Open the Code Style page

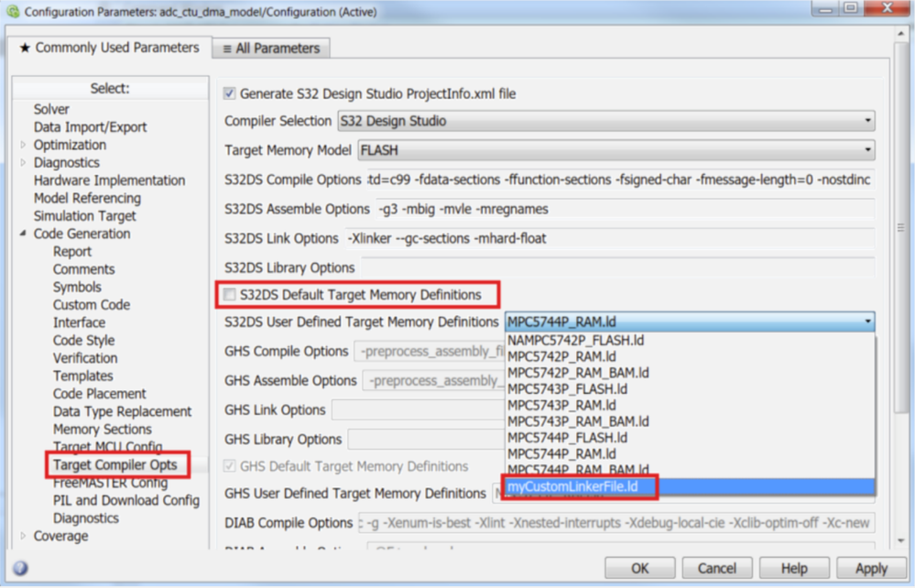(83, 340)
